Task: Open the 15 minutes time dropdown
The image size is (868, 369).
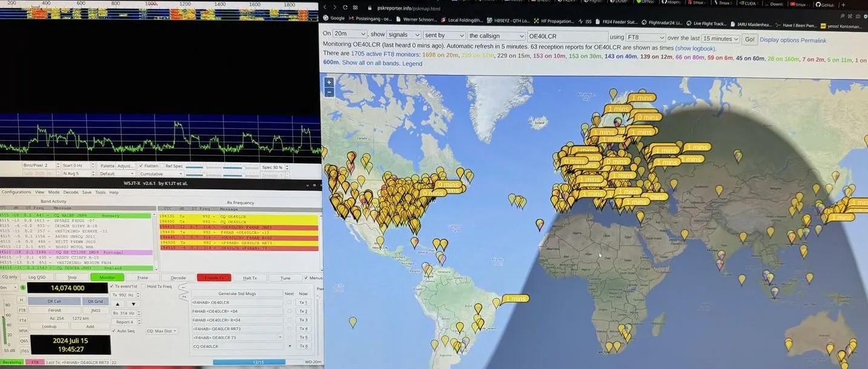Action: tap(720, 39)
